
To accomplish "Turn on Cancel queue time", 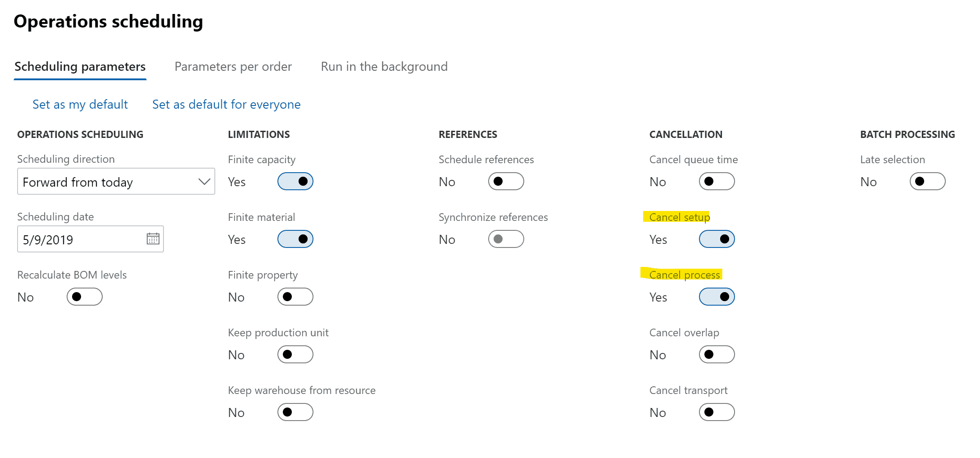I will 717,181.
